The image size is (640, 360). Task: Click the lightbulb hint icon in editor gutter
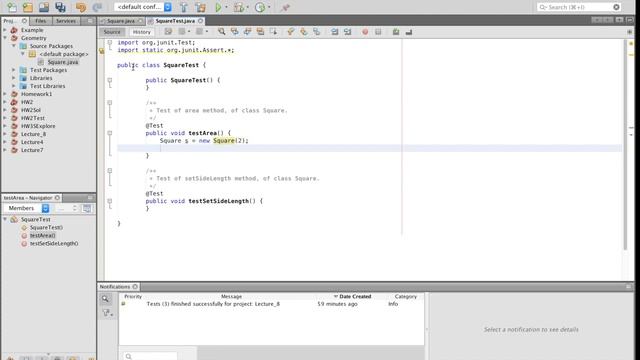[102, 51]
